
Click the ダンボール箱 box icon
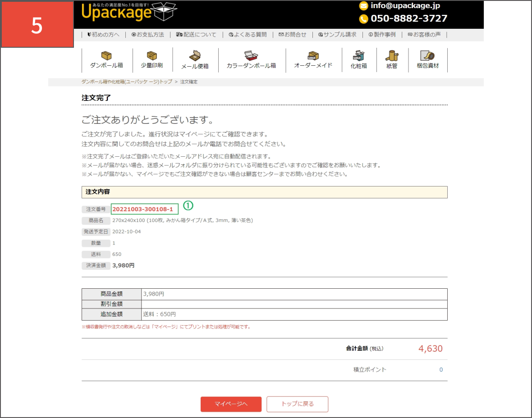[x=106, y=55]
